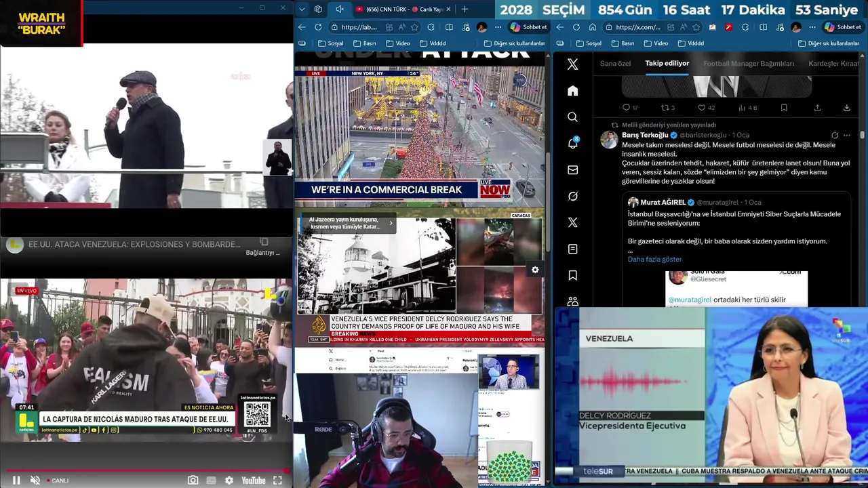Open Communities icon in X sidebar
The image size is (868, 488).
(572, 301)
